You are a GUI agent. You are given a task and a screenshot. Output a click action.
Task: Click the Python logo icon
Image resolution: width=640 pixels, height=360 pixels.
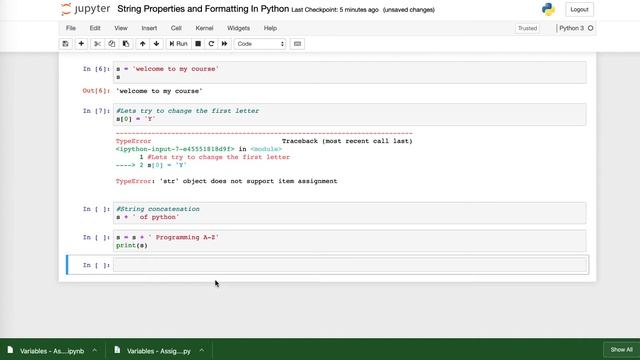click(x=548, y=9)
